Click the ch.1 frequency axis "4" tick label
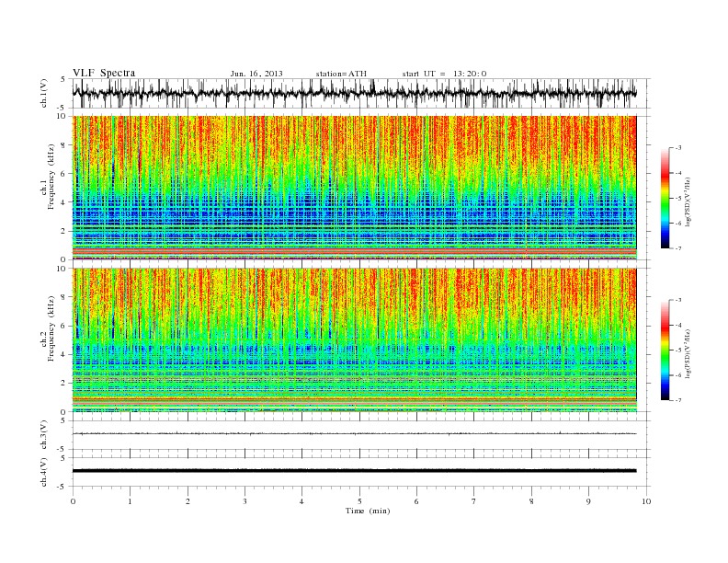Screen dimensions: 728x563 pyautogui.click(x=63, y=202)
